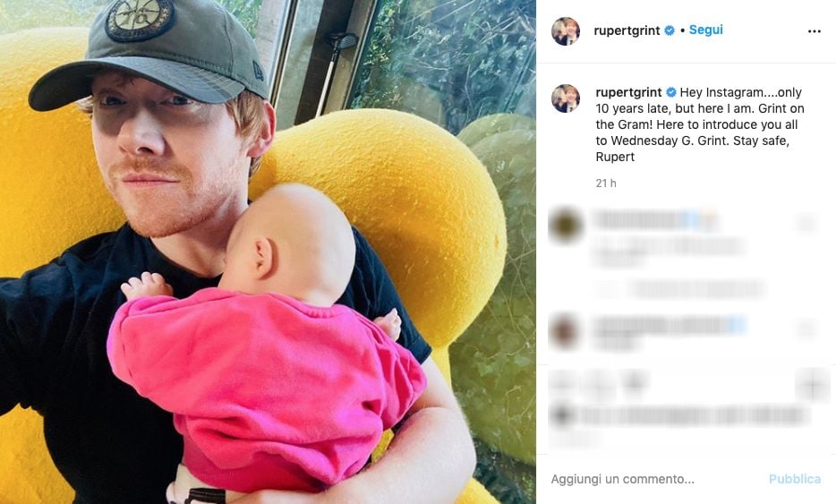Viewport: 836px width, 504px height.
Task: Click the verified badge in the caption
Action: (x=670, y=92)
